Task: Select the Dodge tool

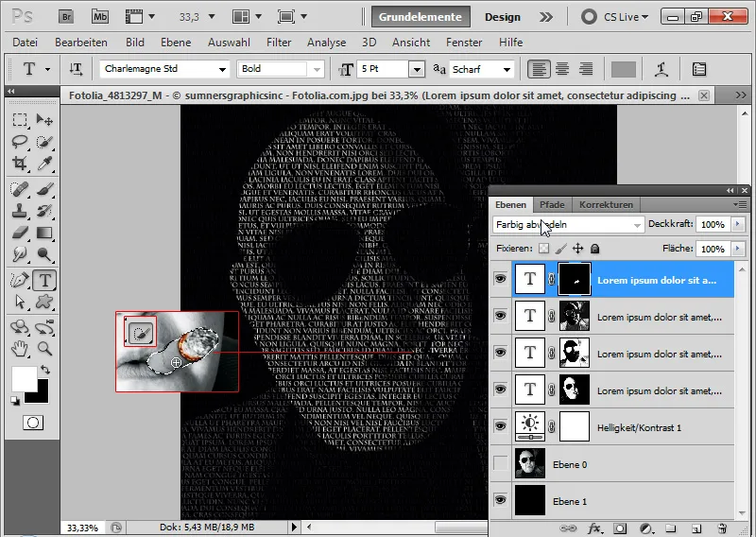Action: pyautogui.click(x=44, y=254)
